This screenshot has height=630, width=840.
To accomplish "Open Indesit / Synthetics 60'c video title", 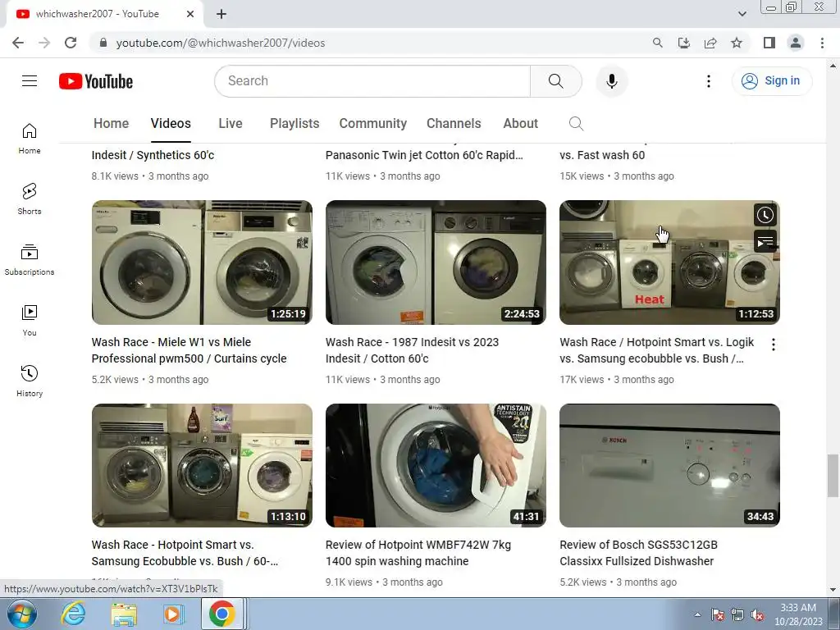I will [153, 155].
